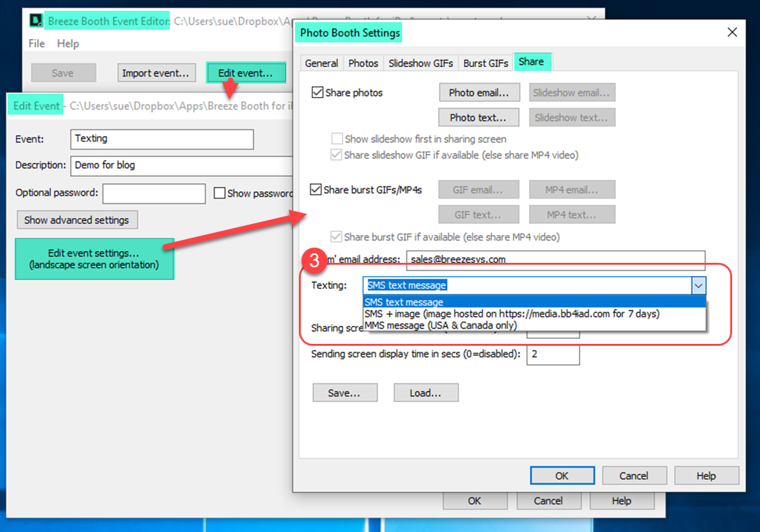Toggle the Share burst GIFs/MP4s checkbox

click(x=316, y=189)
